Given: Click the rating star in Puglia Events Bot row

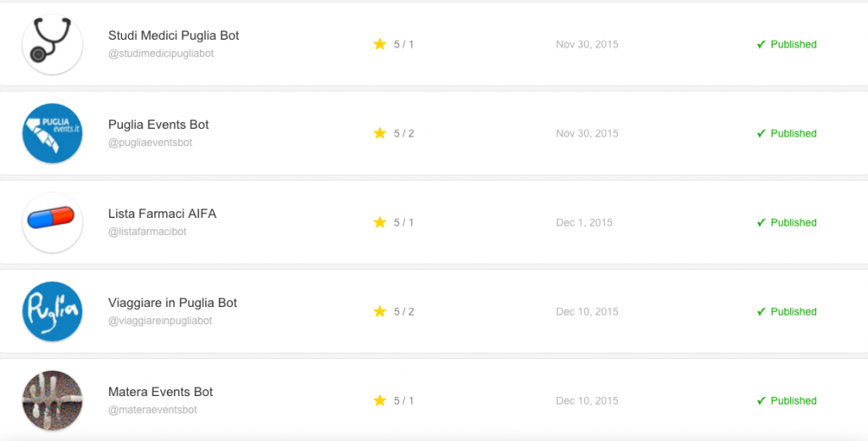Looking at the screenshot, I should coord(380,133).
